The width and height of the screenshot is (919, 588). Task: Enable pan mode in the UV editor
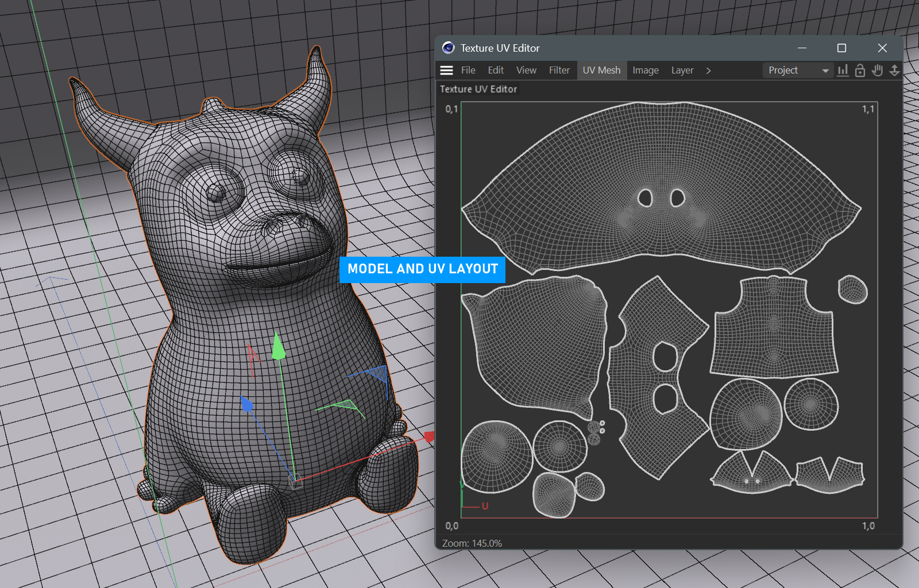[877, 70]
